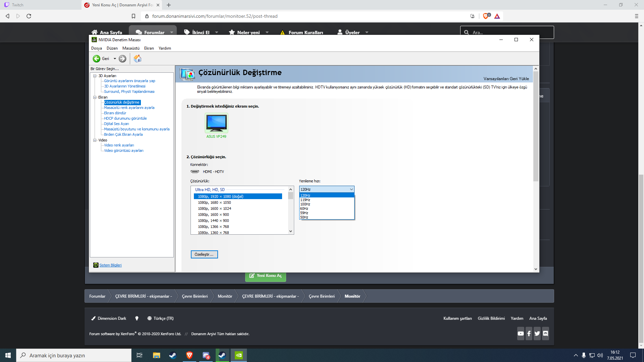Go back in browser history

tap(7, 16)
